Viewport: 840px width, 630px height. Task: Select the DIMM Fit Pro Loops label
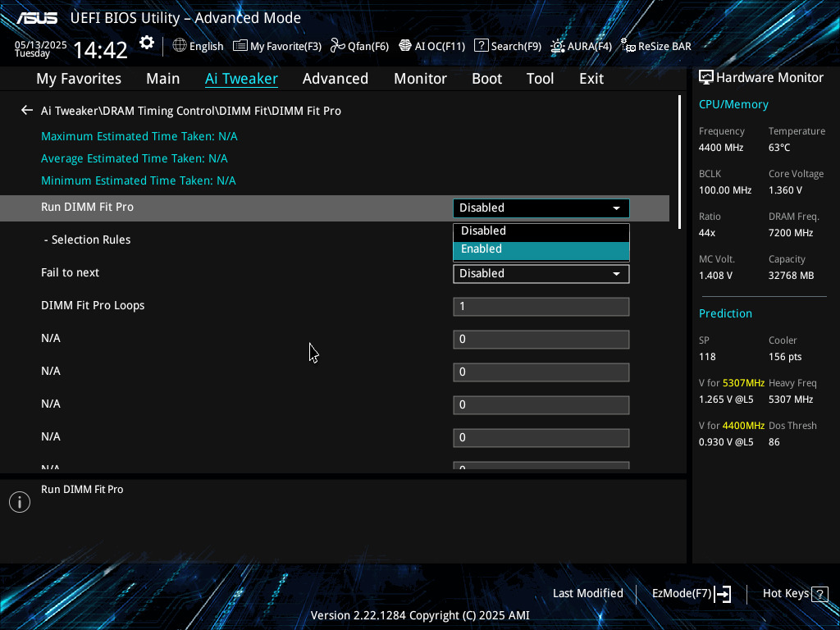pyautogui.click(x=93, y=305)
